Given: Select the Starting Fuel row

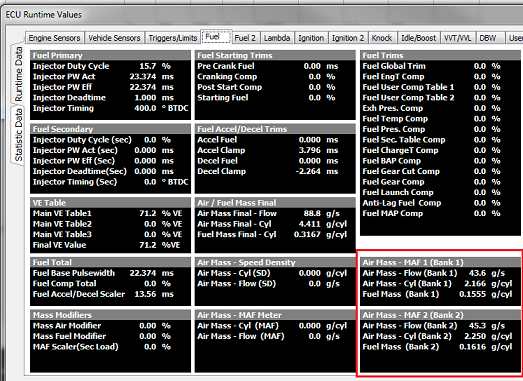Looking at the screenshot, I should (275, 98).
